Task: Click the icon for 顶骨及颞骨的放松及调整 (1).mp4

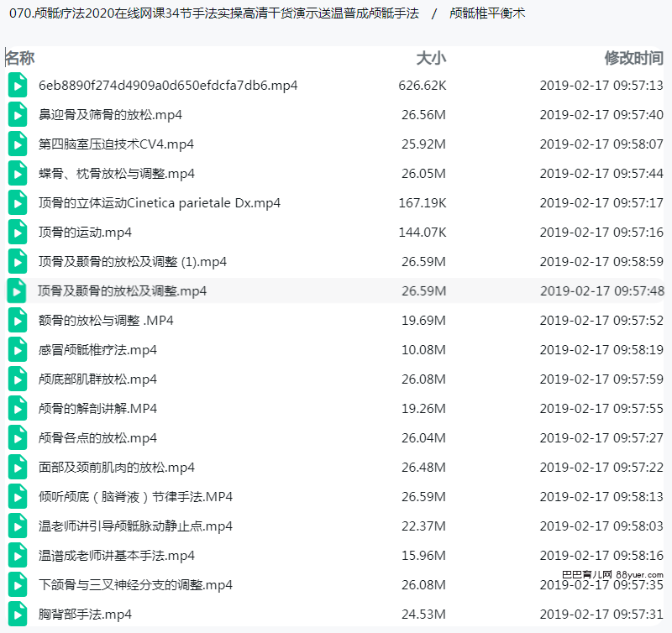Action: [18, 262]
